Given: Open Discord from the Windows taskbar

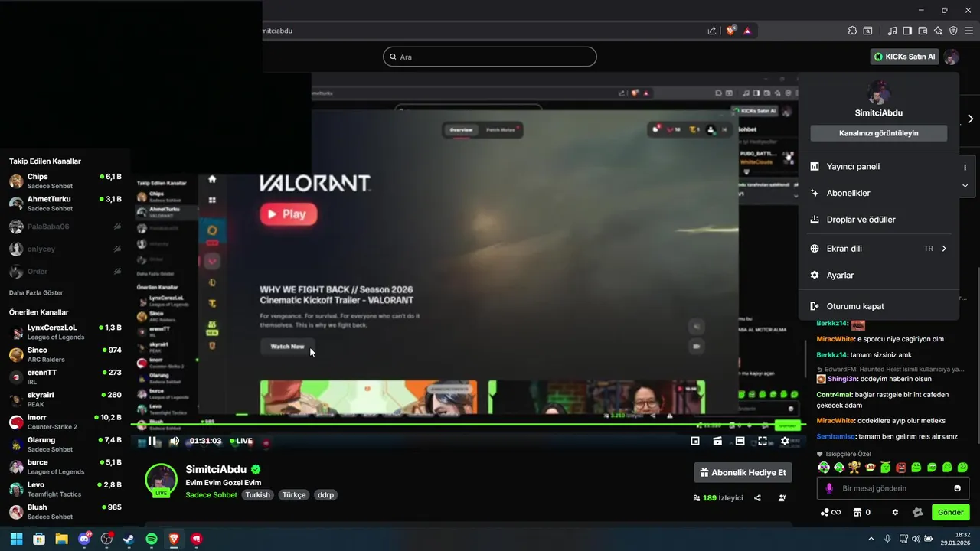Looking at the screenshot, I should pyautogui.click(x=84, y=539).
